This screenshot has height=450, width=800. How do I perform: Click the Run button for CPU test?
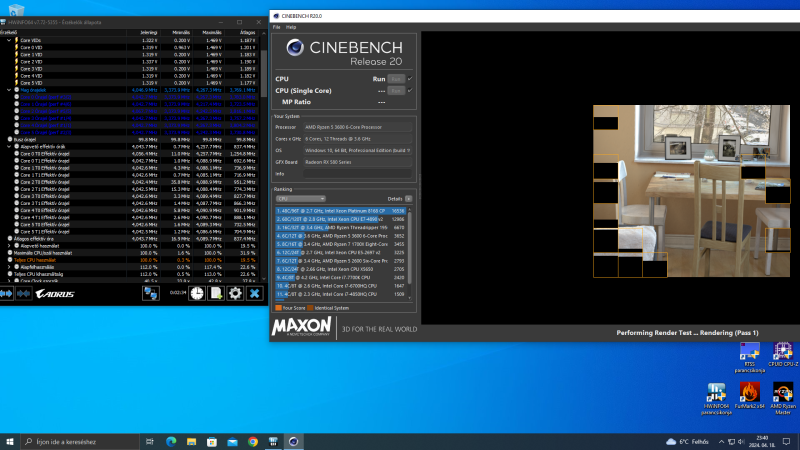[x=396, y=79]
